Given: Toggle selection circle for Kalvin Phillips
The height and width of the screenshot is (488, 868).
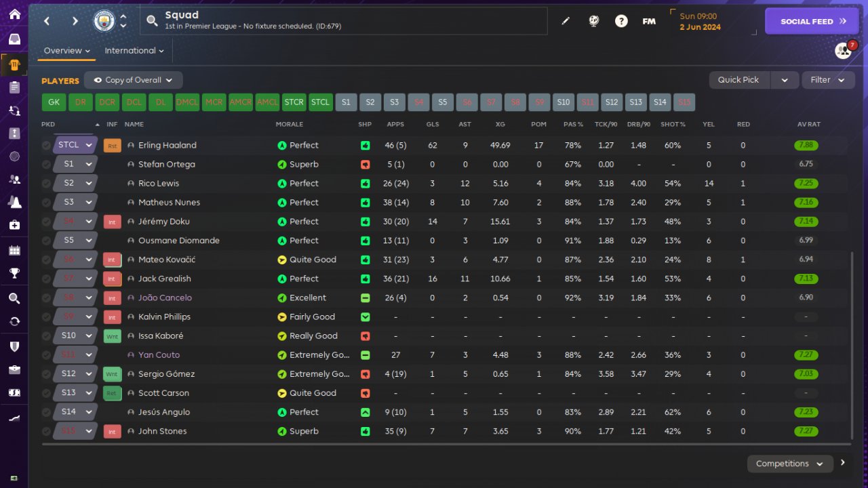Looking at the screenshot, I should pos(46,317).
